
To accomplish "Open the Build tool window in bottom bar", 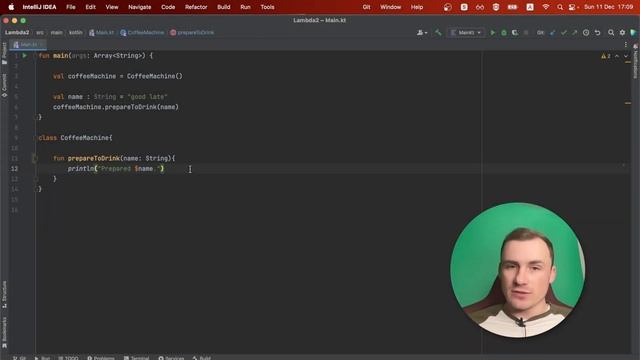I will [x=202, y=358].
